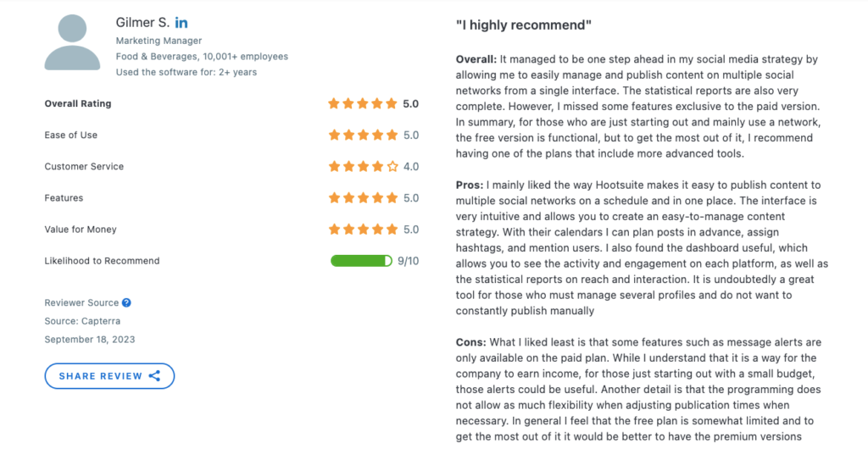Click the Ease of Use star rating
This screenshot has width=868, height=454.
pyautogui.click(x=363, y=135)
